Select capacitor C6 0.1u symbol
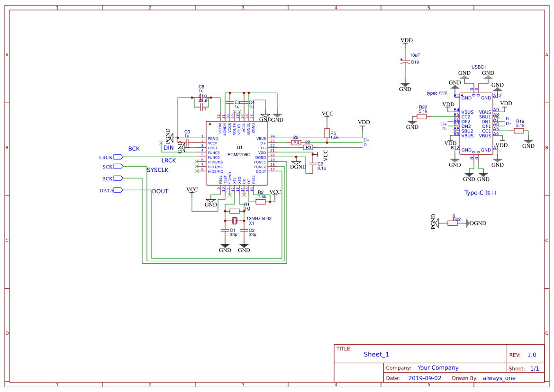The image size is (554, 392). pos(312,164)
